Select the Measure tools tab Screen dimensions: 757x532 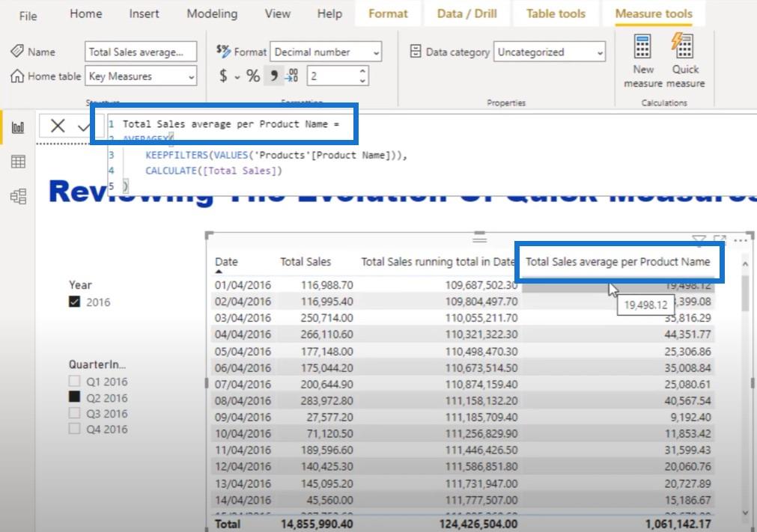click(x=654, y=13)
